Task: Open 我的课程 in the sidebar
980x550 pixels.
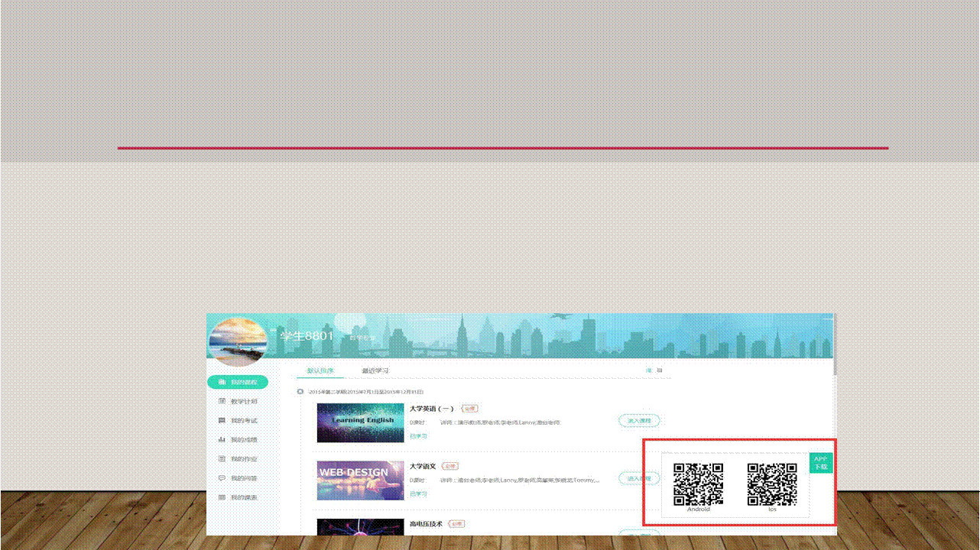Action: [238, 382]
